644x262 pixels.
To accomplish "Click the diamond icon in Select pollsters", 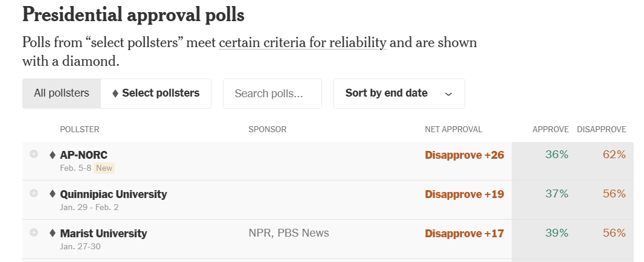I will click(x=115, y=94).
